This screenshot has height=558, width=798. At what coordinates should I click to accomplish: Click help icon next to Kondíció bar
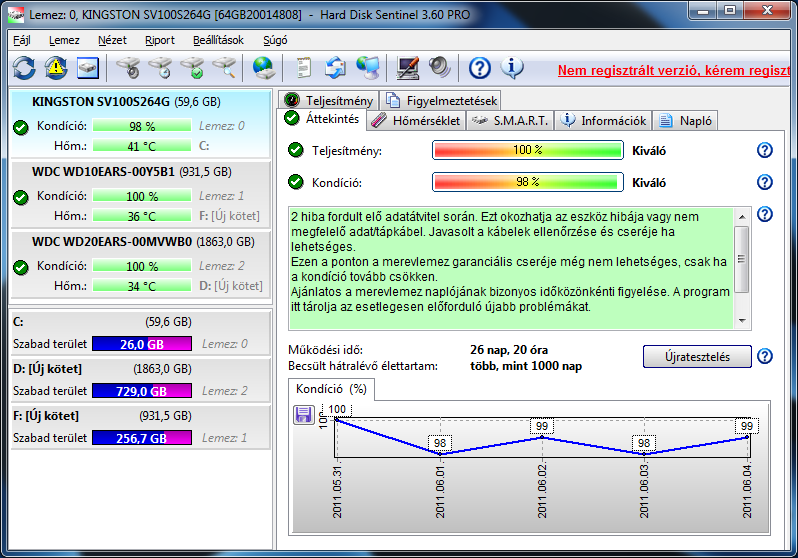click(764, 182)
